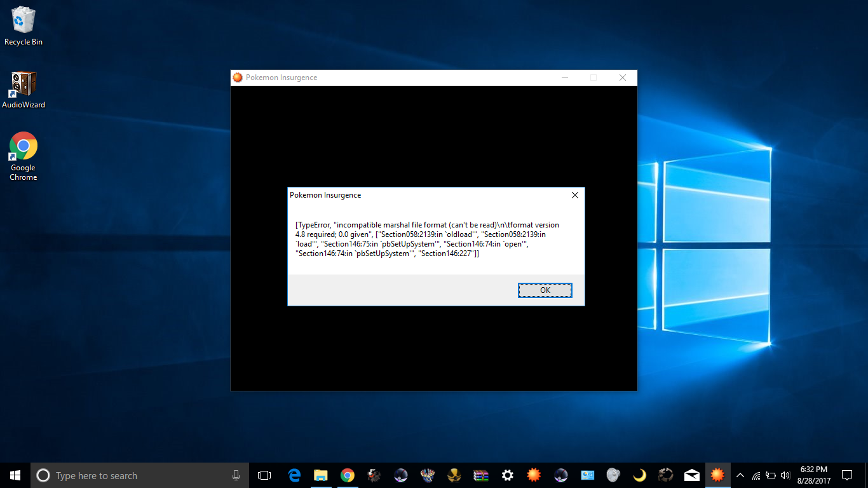Open the Action Center notifications
Image resolution: width=868 pixels, height=488 pixels.
(x=847, y=475)
